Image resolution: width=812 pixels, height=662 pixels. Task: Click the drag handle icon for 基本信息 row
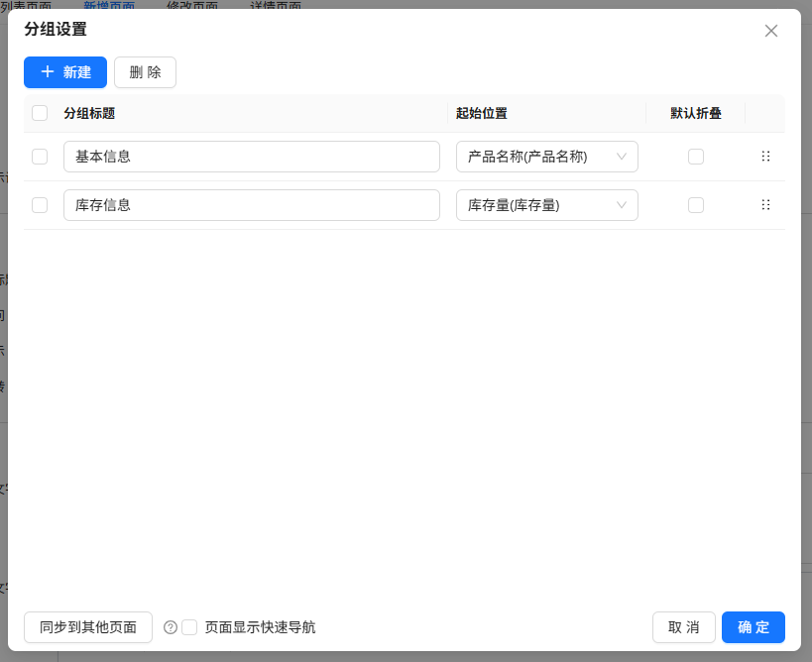click(765, 157)
